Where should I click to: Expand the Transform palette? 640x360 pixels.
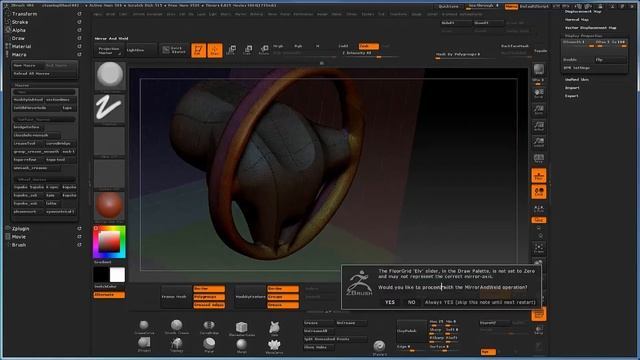pos(24,14)
